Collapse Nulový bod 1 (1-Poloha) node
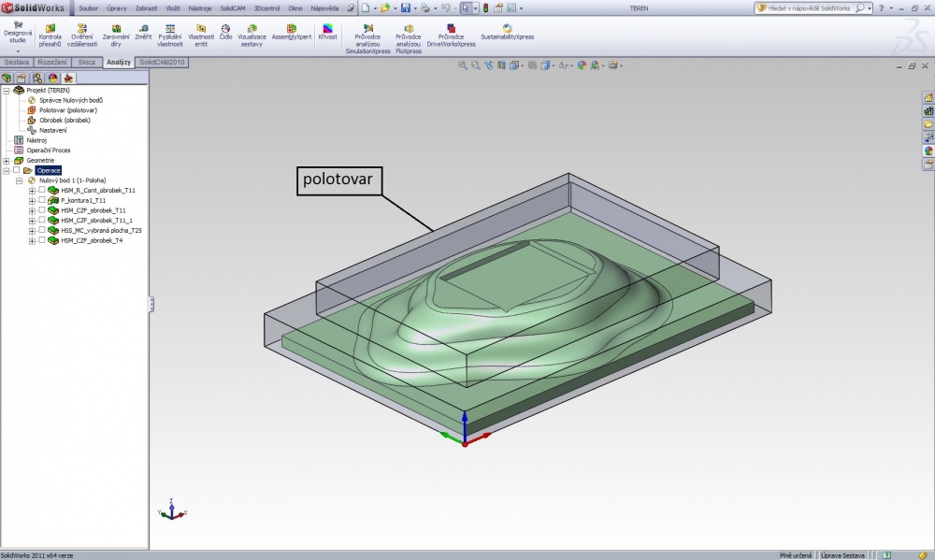This screenshot has height=560, width=935. [x=19, y=180]
